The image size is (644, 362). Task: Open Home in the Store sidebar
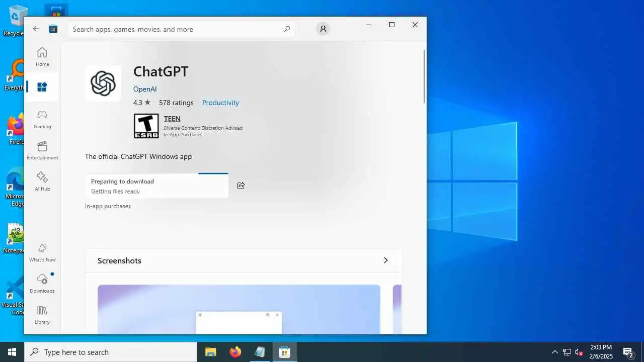[x=42, y=57]
